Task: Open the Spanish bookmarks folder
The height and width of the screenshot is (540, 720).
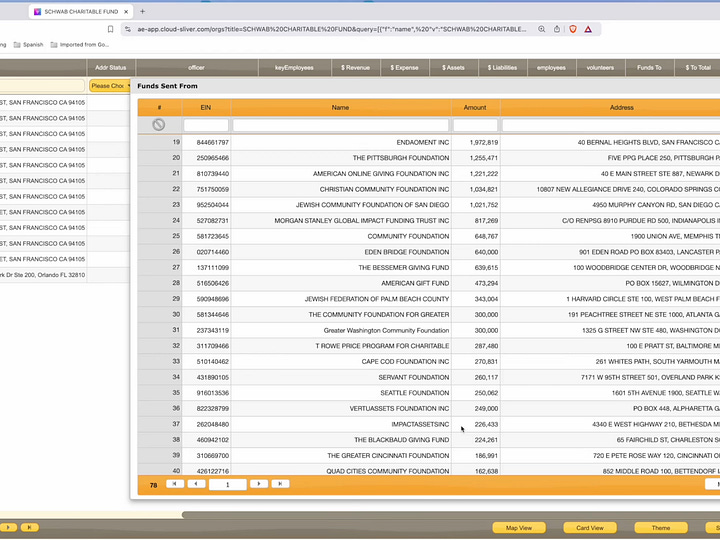Action: (28, 45)
